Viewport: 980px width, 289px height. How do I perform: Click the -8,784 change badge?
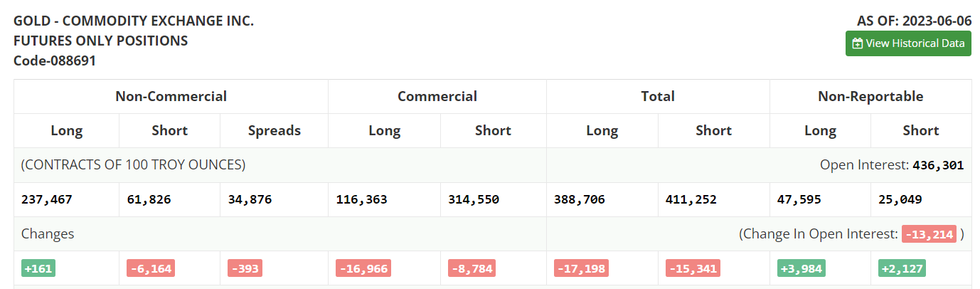(472, 268)
